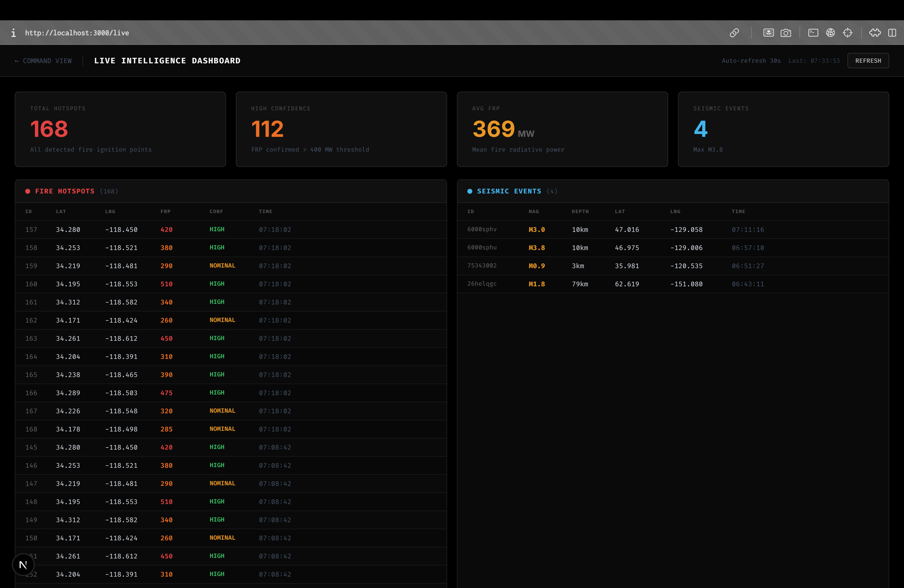The image size is (904, 588).
Task: Select the Seismic Events stat card
Action: [783, 129]
